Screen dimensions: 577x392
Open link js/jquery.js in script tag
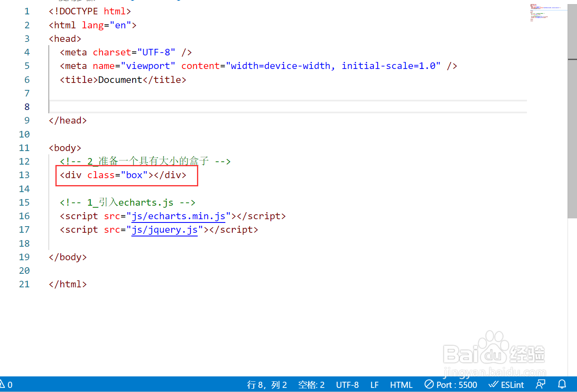(165, 230)
